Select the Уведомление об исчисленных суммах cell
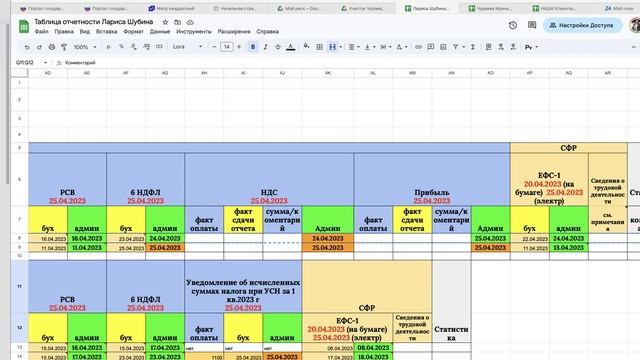This screenshot has height=360, width=640. [243, 287]
